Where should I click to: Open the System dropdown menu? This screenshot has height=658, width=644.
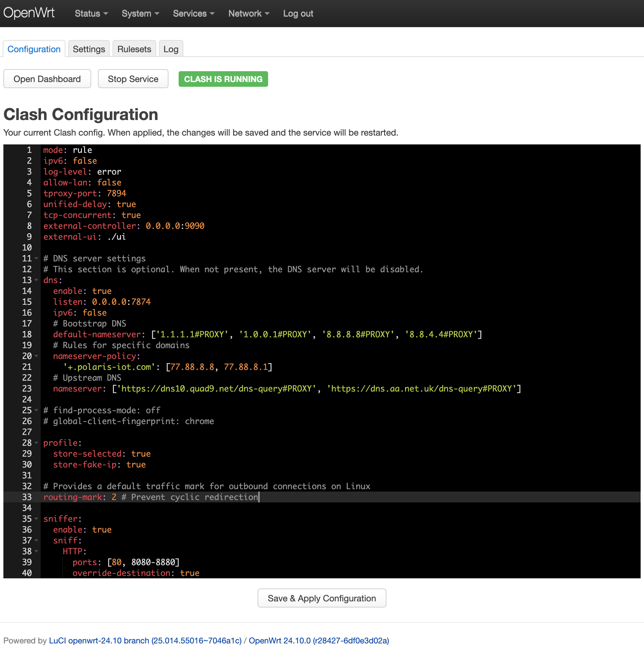[140, 14]
